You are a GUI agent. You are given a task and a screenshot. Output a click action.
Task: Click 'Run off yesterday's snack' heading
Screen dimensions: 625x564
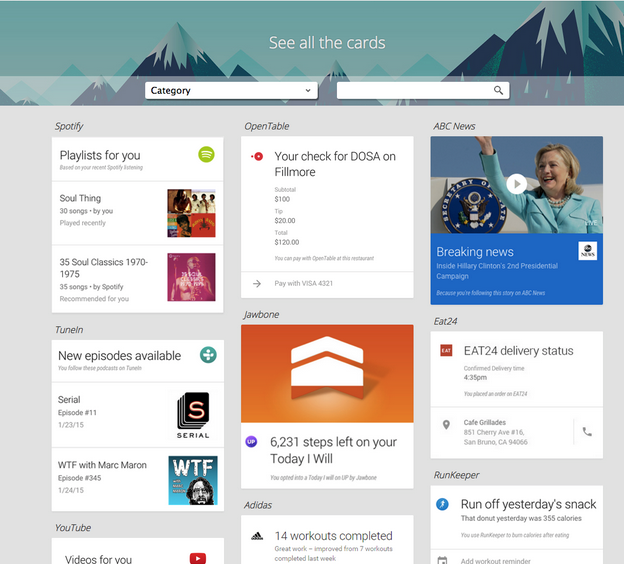[x=528, y=504]
